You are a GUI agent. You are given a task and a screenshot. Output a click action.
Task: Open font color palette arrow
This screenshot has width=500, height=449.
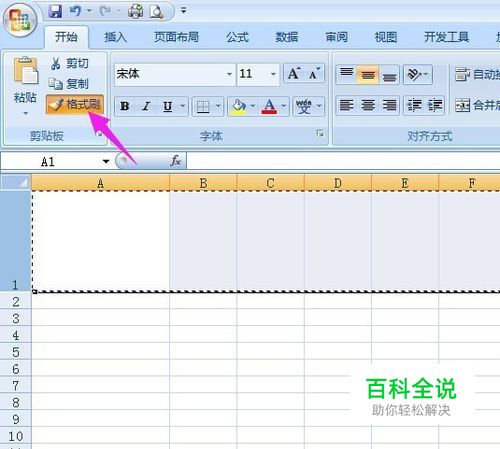pos(284,106)
